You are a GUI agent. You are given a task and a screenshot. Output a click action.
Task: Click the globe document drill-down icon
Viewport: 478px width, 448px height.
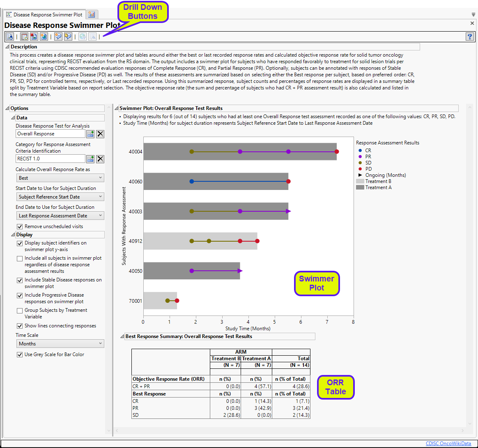pos(44,37)
